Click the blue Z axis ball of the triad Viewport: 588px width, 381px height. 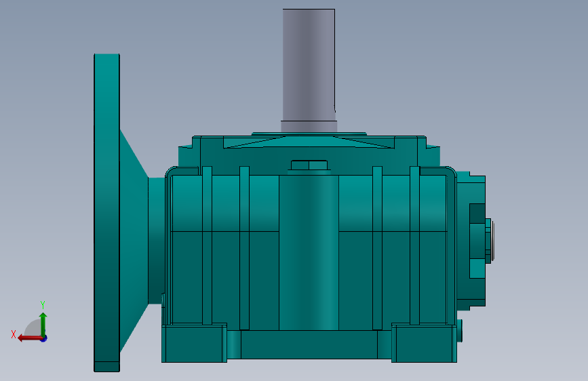pyautogui.click(x=44, y=338)
